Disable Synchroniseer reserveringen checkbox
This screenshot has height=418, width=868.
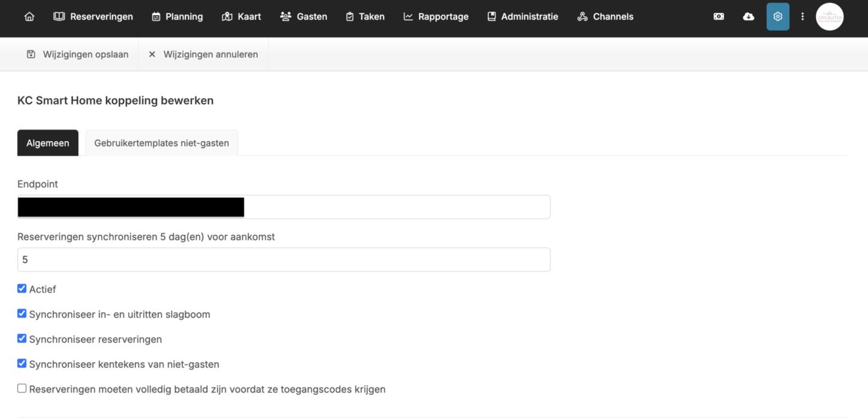pyautogui.click(x=22, y=338)
